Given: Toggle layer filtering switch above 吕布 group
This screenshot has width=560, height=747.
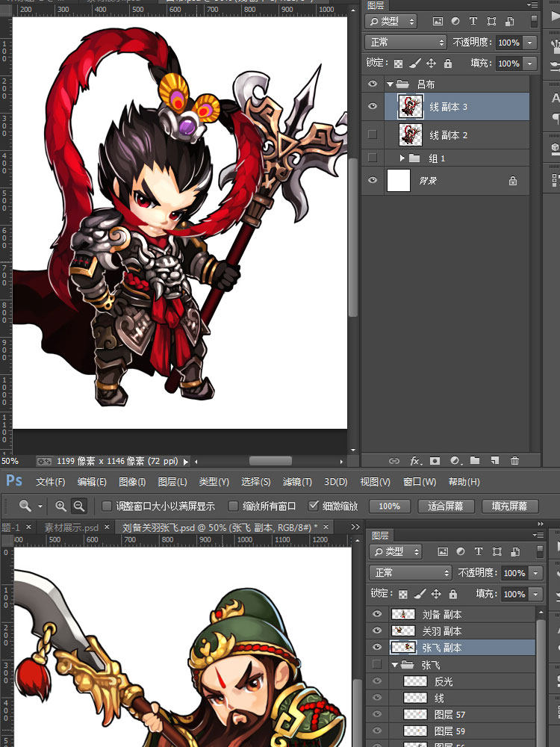Looking at the screenshot, I should (534, 22).
